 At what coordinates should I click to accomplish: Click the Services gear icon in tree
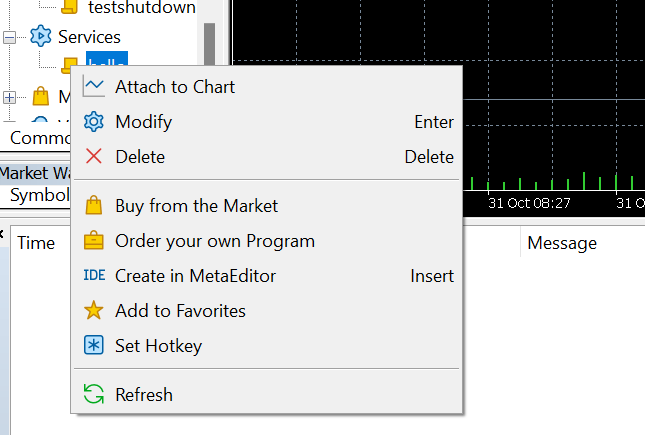(41, 36)
